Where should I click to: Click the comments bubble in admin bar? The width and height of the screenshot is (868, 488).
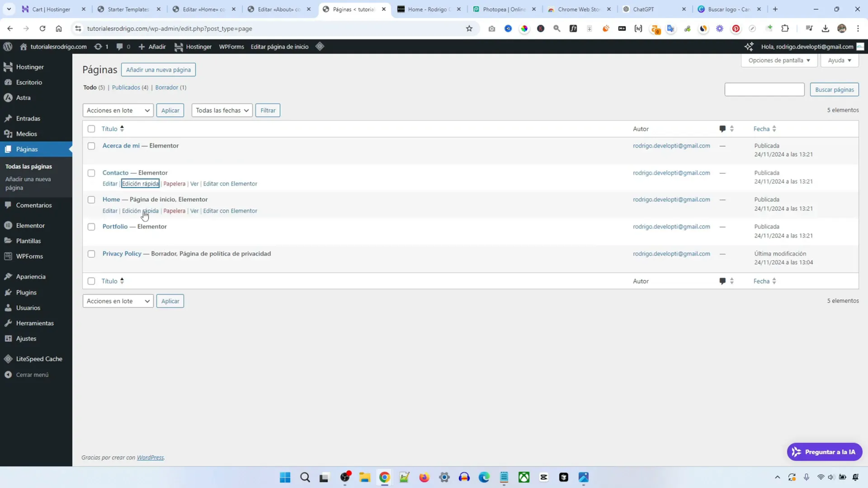click(x=123, y=47)
